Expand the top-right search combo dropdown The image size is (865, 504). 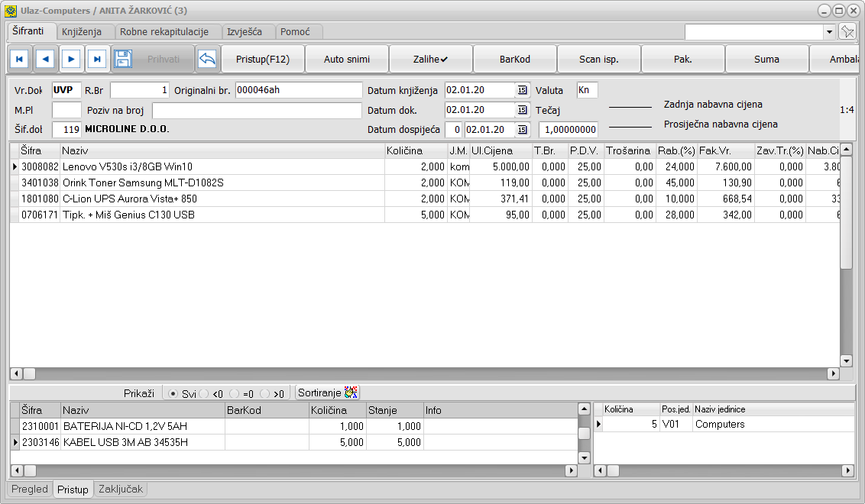point(829,32)
